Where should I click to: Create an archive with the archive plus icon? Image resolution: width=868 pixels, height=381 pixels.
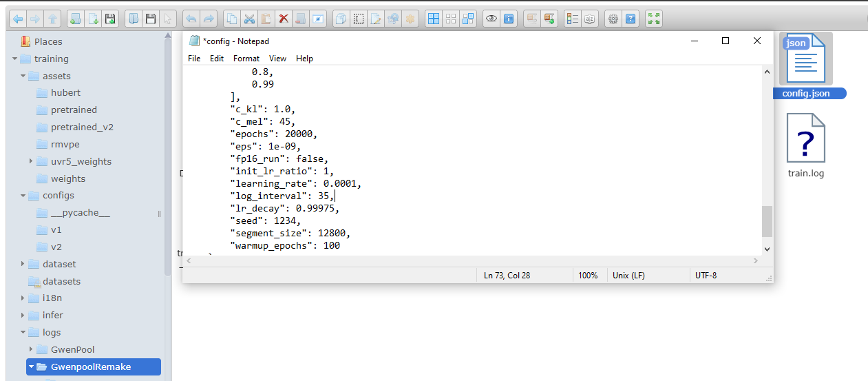pos(549,19)
